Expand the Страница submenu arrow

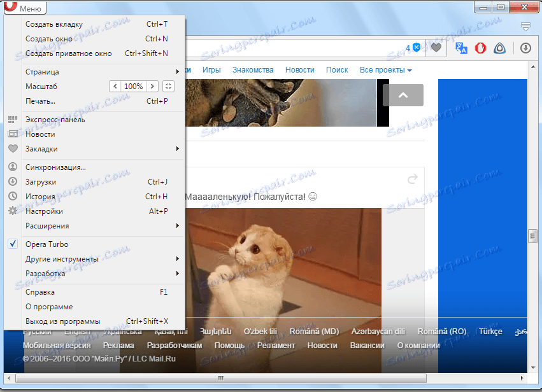pyautogui.click(x=177, y=71)
